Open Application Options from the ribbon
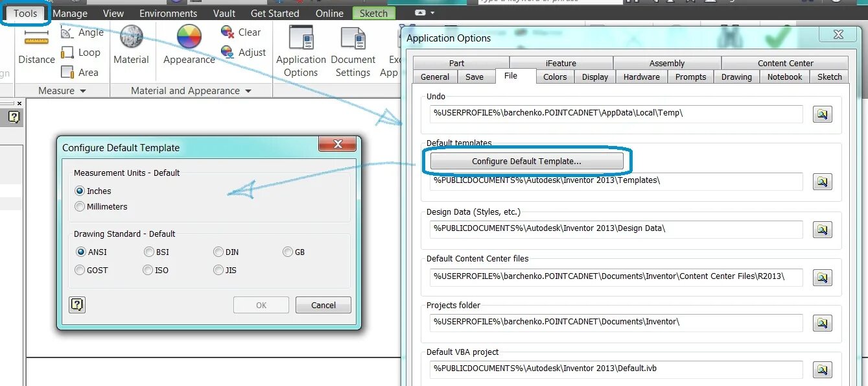The image size is (868, 386). click(301, 52)
